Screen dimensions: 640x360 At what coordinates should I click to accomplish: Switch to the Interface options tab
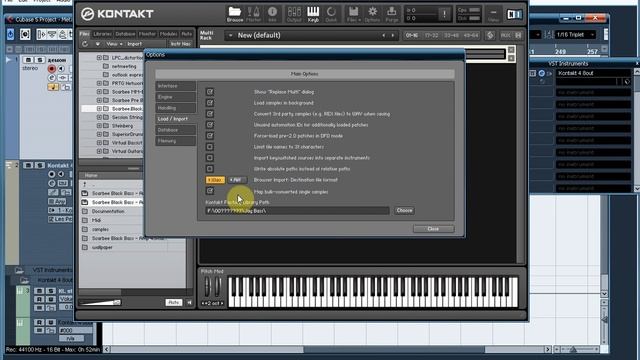pyautogui.click(x=175, y=86)
